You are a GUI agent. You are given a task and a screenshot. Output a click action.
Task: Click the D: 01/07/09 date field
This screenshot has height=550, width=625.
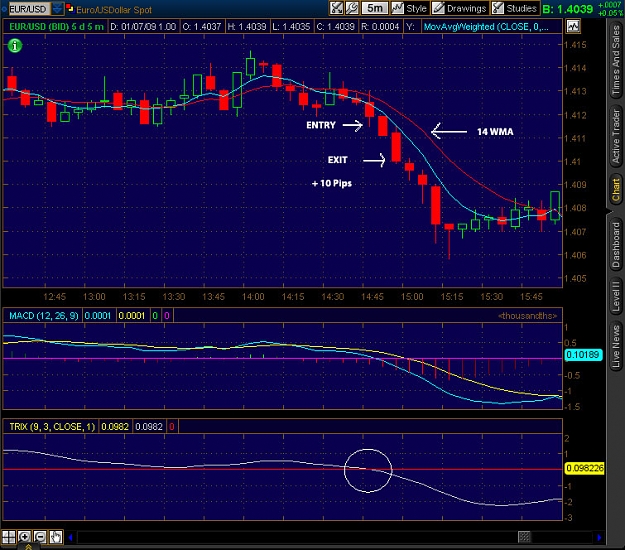coord(143,27)
